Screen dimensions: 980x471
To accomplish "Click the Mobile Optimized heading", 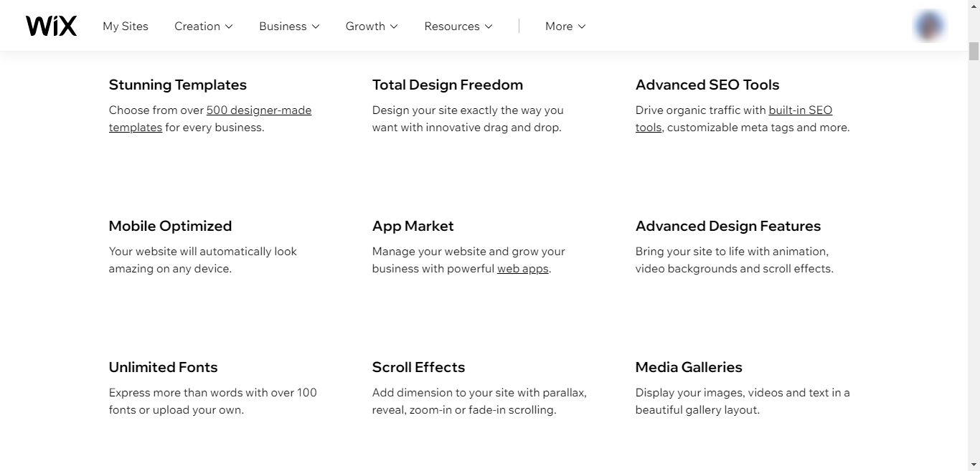I will coord(171,226).
